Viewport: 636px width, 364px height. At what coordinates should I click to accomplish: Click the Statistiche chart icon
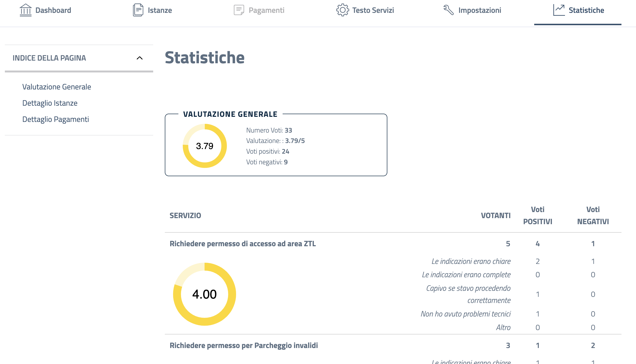click(x=559, y=10)
